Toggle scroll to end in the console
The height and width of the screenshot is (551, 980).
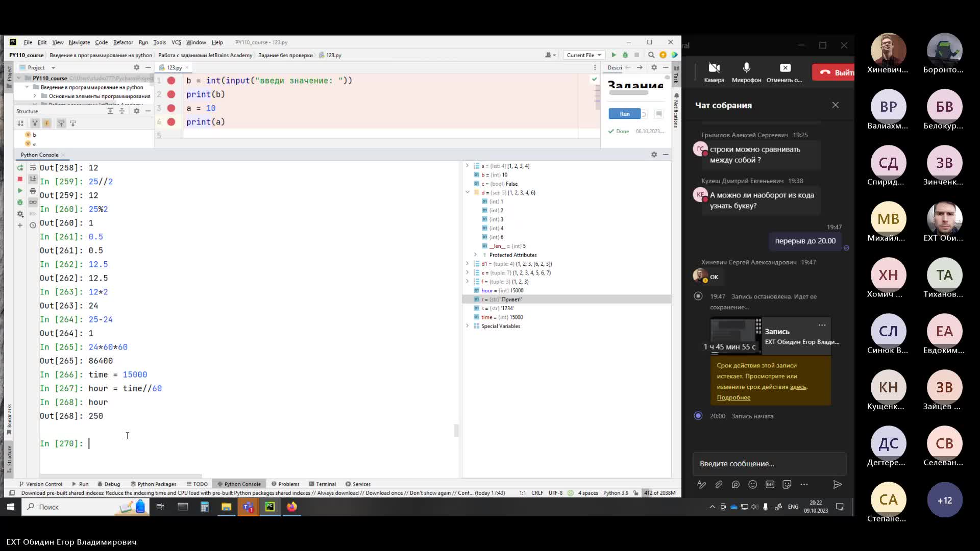[x=33, y=179]
